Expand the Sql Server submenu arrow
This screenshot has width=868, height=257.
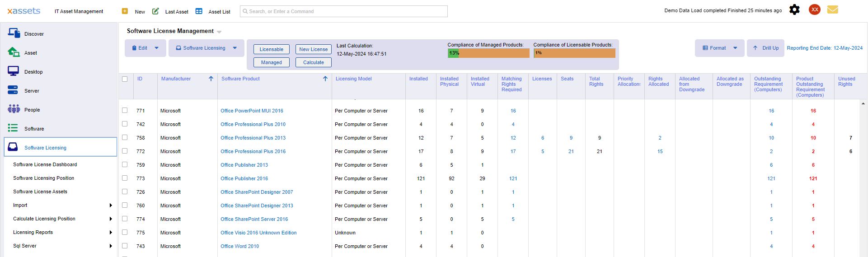pos(111,246)
